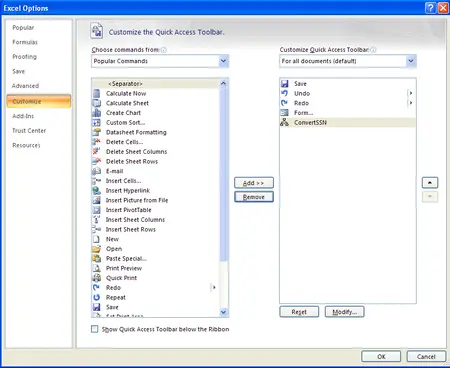Select the Save entry in toolbar list
This screenshot has width=450, height=368.
348,84
